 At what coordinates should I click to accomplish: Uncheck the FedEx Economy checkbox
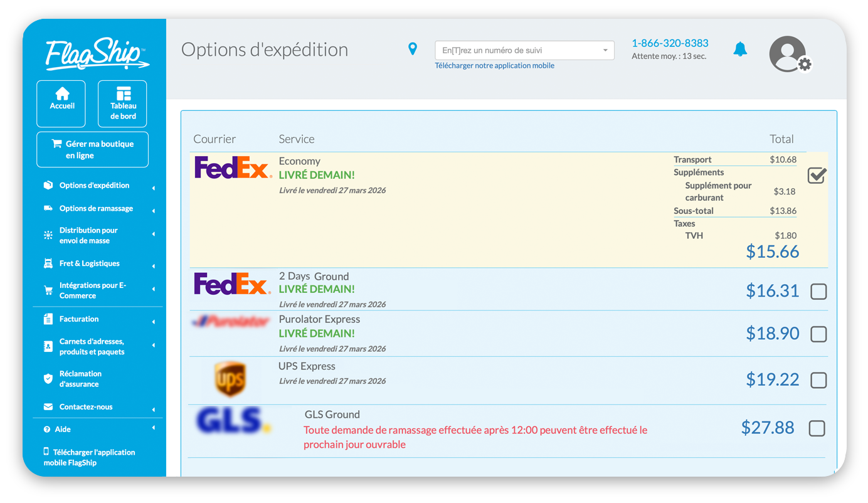(817, 176)
